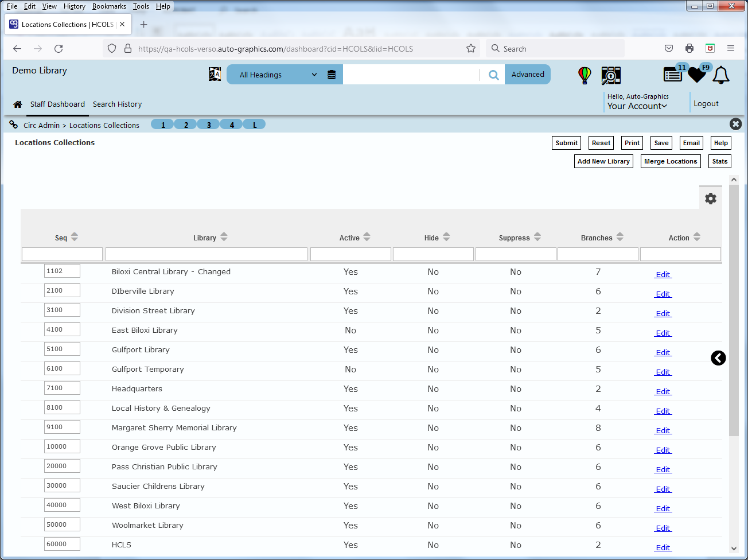The width and height of the screenshot is (748, 560).
Task: Open the hot air balloon icon
Action: tap(585, 75)
